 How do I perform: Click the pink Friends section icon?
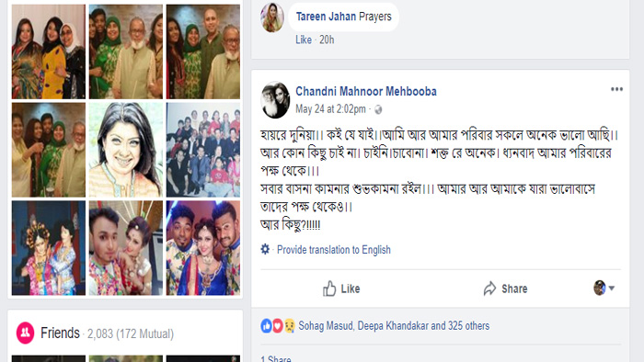coord(25,333)
